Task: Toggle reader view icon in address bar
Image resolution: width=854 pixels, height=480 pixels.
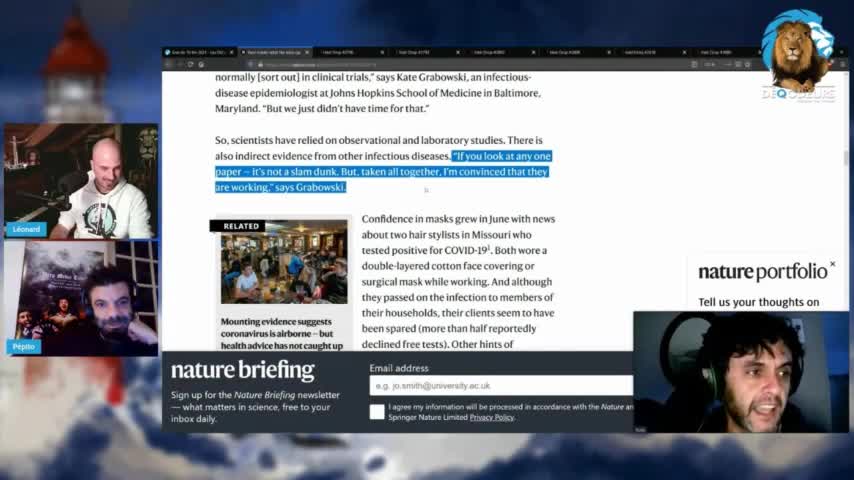Action: [x=694, y=64]
